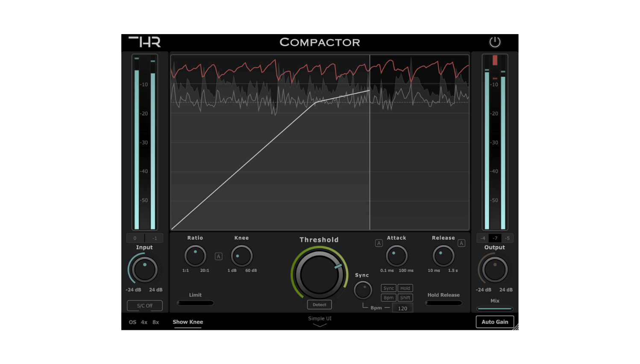
Task: Click the Show Knee option
Action: pyautogui.click(x=188, y=322)
